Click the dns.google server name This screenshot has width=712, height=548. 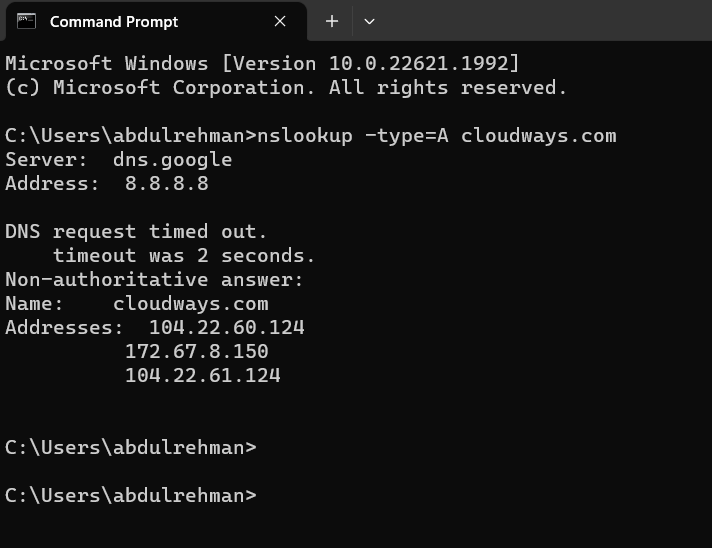click(172, 159)
